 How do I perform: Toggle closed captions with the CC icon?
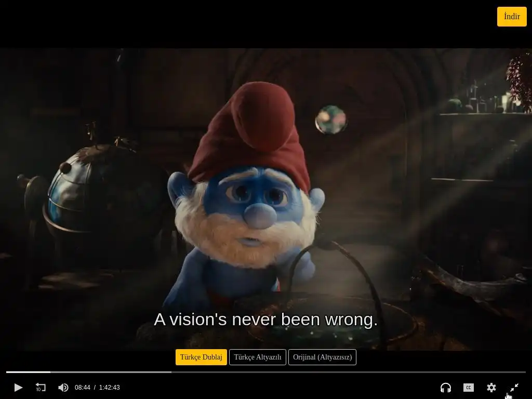[x=469, y=387]
